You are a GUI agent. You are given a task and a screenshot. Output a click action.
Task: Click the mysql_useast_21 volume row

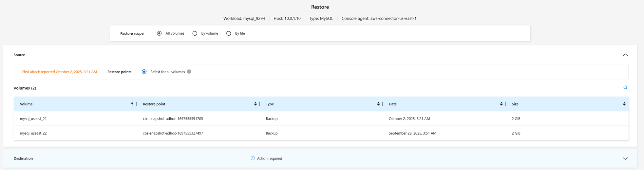(33, 119)
